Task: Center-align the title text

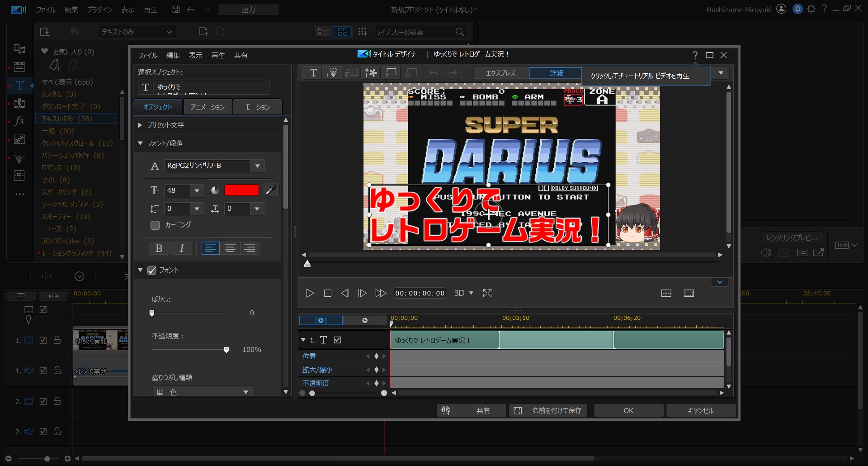Action: [230, 248]
